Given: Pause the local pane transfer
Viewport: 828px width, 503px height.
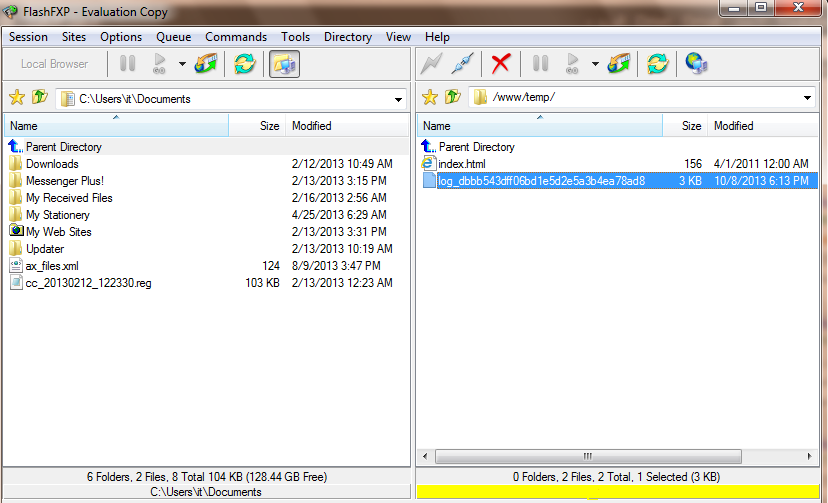Looking at the screenshot, I should pos(127,64).
